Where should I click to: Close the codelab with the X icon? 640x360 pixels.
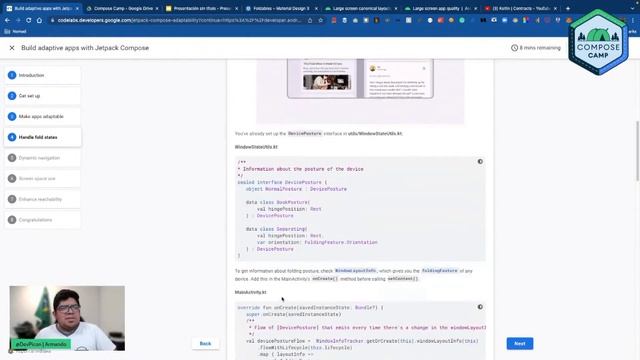click(x=12, y=48)
